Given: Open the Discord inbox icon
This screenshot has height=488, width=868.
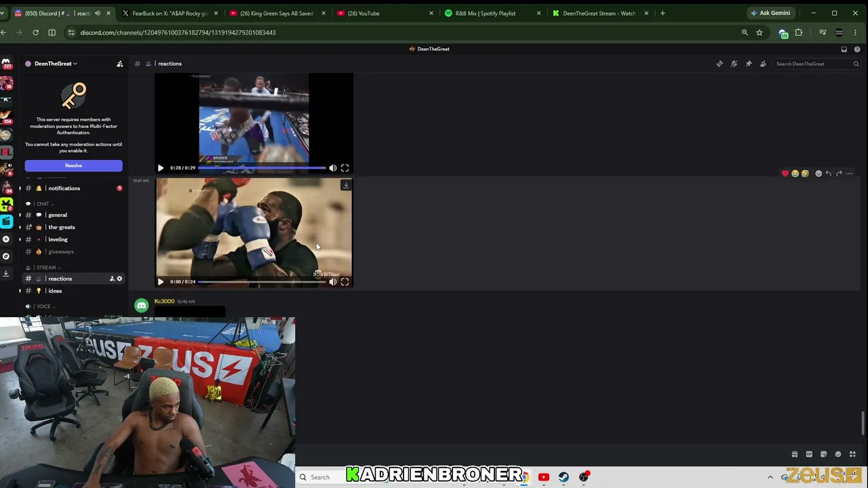Looking at the screenshot, I should tap(844, 49).
